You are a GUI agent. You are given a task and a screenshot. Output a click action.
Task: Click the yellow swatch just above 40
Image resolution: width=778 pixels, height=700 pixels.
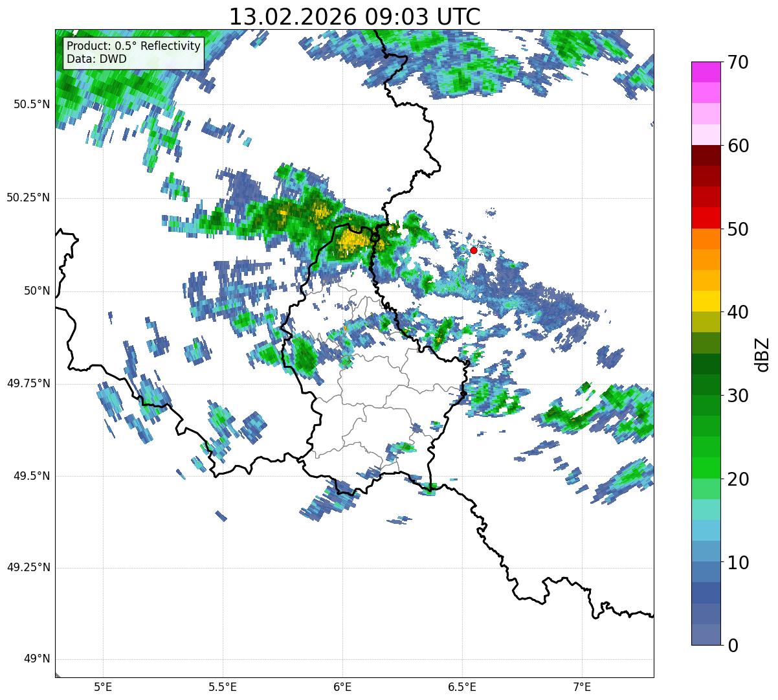click(706, 302)
